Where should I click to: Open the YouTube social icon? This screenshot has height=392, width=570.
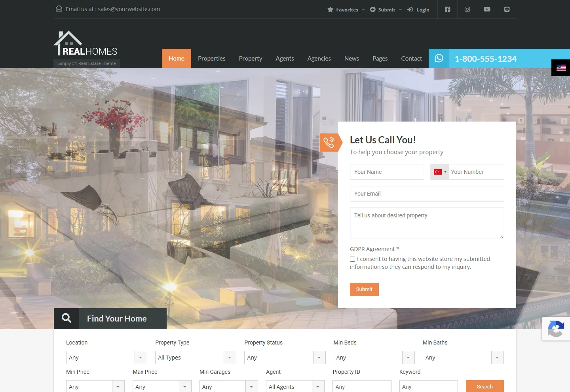click(x=487, y=9)
